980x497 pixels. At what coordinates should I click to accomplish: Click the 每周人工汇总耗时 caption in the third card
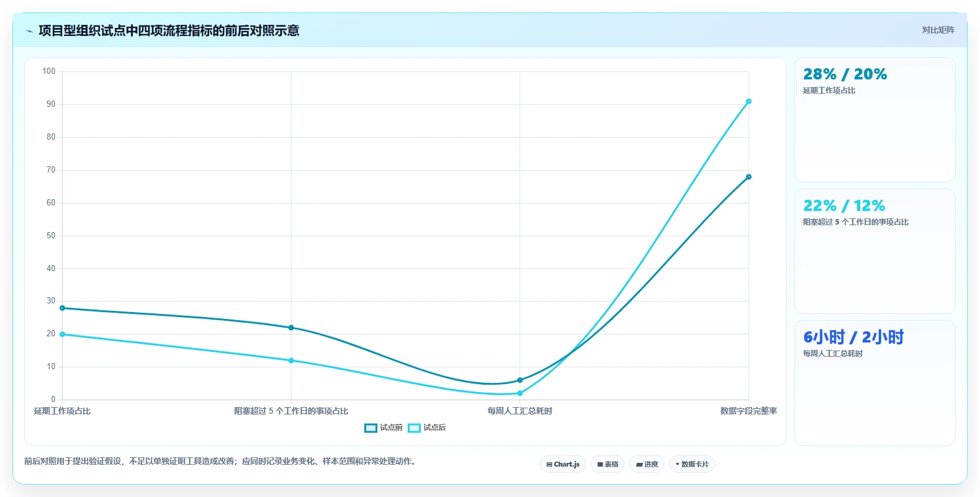click(x=833, y=354)
